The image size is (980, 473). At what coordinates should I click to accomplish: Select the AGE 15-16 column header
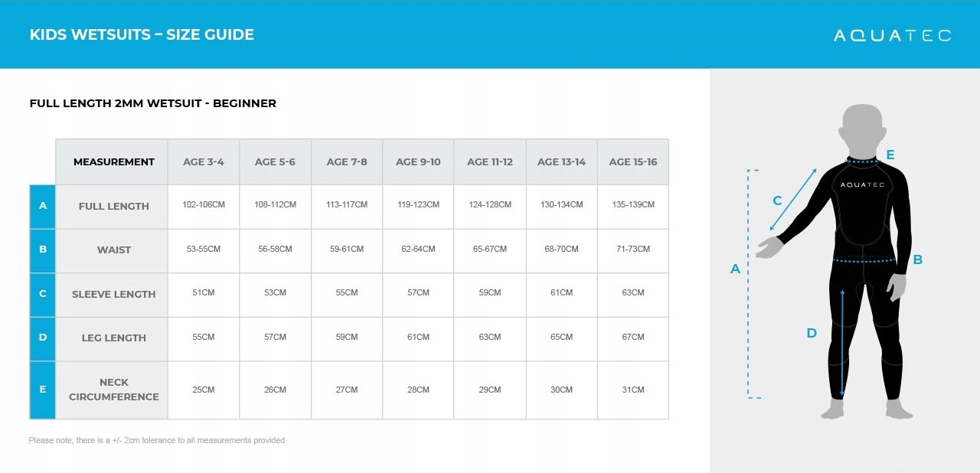tap(633, 161)
